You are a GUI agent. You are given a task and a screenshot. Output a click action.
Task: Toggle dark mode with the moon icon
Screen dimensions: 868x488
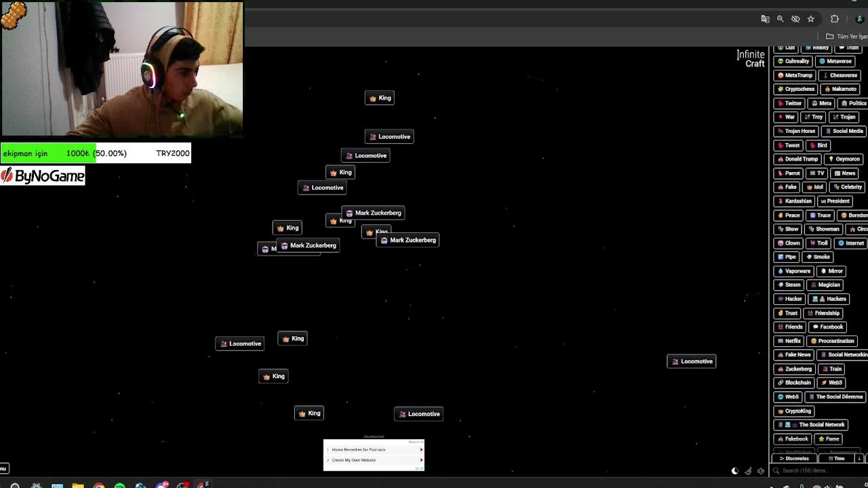pyautogui.click(x=734, y=471)
